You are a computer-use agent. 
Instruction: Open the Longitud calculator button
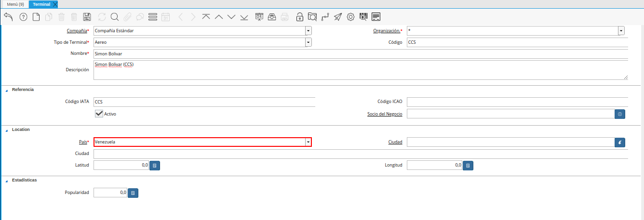pos(468,165)
